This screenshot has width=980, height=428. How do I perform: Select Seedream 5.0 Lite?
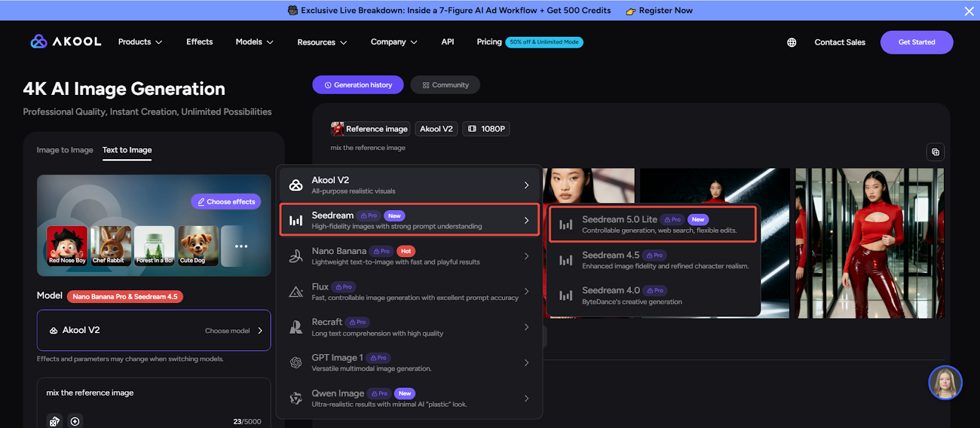tap(652, 225)
